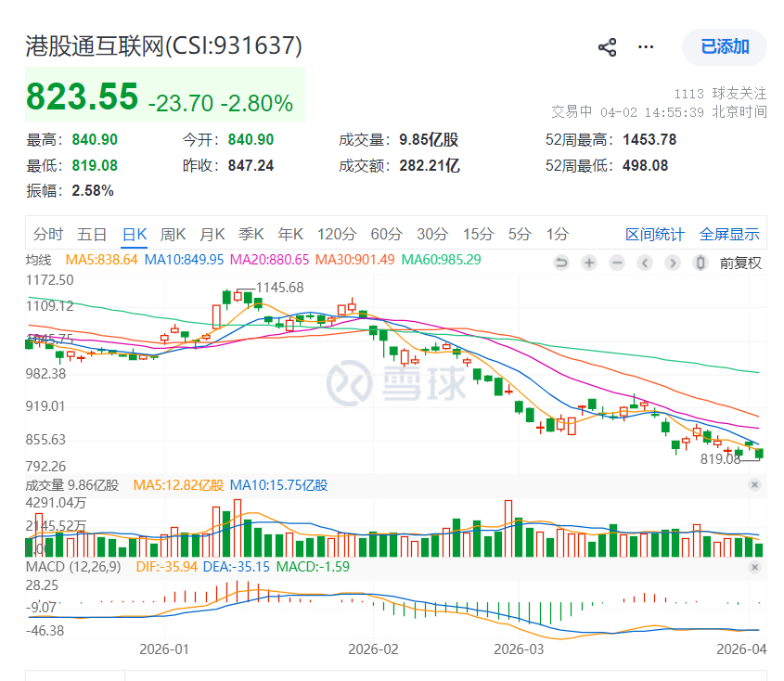This screenshot has width=784, height=681.
Task: Open the 60分 interval tab
Action: [386, 235]
